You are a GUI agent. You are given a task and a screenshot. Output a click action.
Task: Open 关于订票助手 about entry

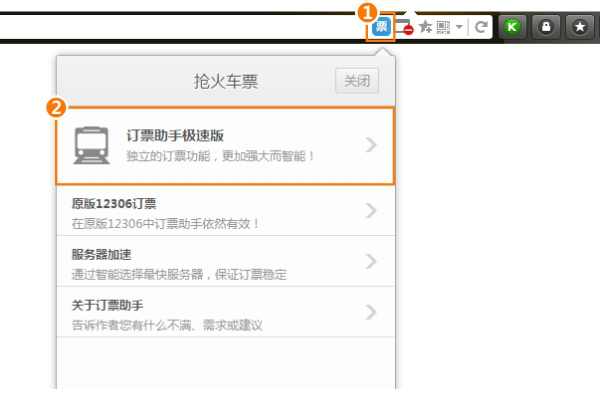pyautogui.click(x=200, y=313)
